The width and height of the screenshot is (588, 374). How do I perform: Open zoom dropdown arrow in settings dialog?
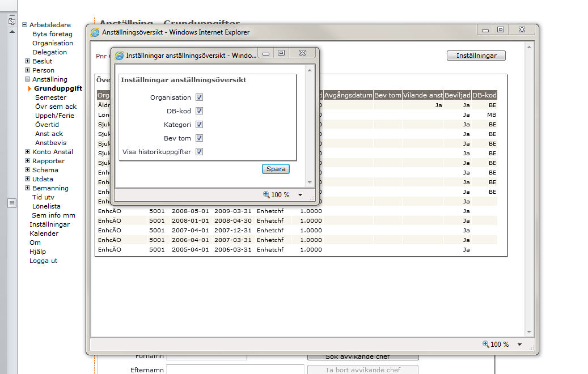(x=300, y=195)
